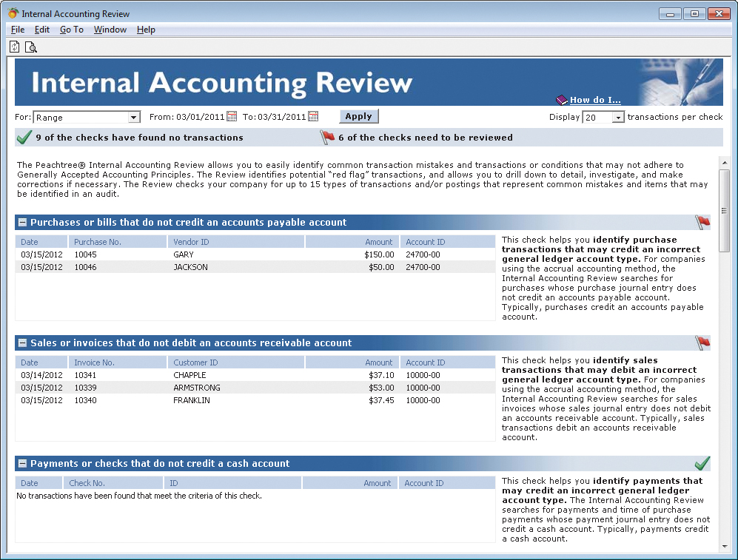The width and height of the screenshot is (738, 560).
Task: Collapse the Sales or invoices section
Action: click(22, 343)
